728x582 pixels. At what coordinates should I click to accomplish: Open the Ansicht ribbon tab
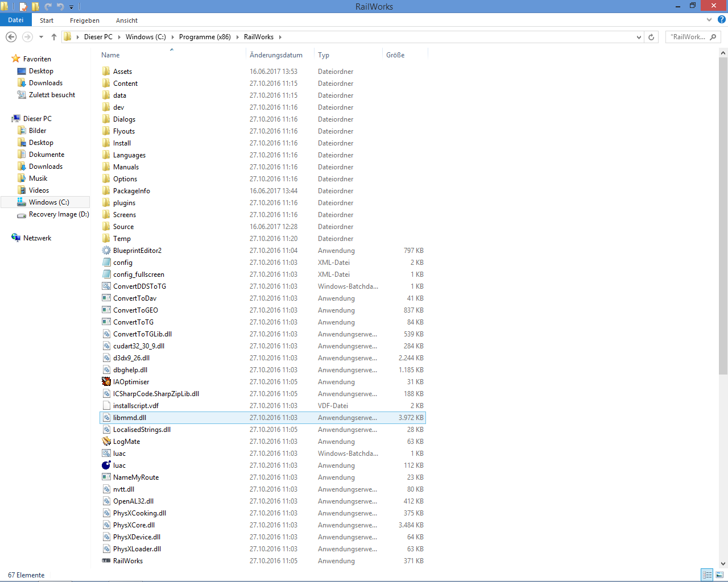pos(127,20)
